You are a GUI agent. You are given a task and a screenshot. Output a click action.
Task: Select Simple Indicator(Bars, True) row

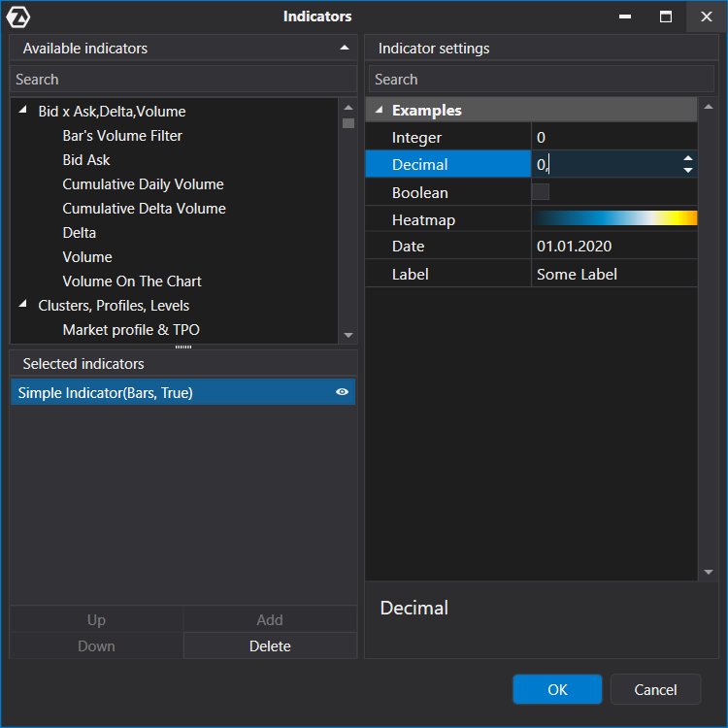[182, 392]
